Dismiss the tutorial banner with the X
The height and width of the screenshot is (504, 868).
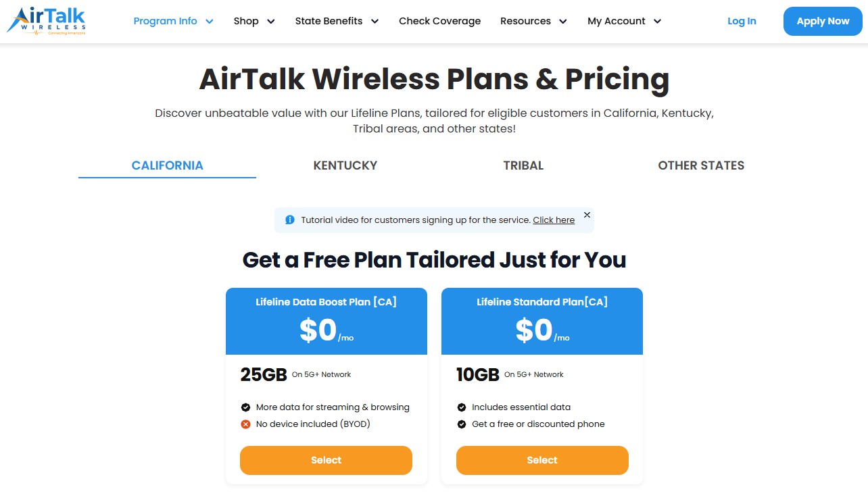pyautogui.click(x=587, y=214)
